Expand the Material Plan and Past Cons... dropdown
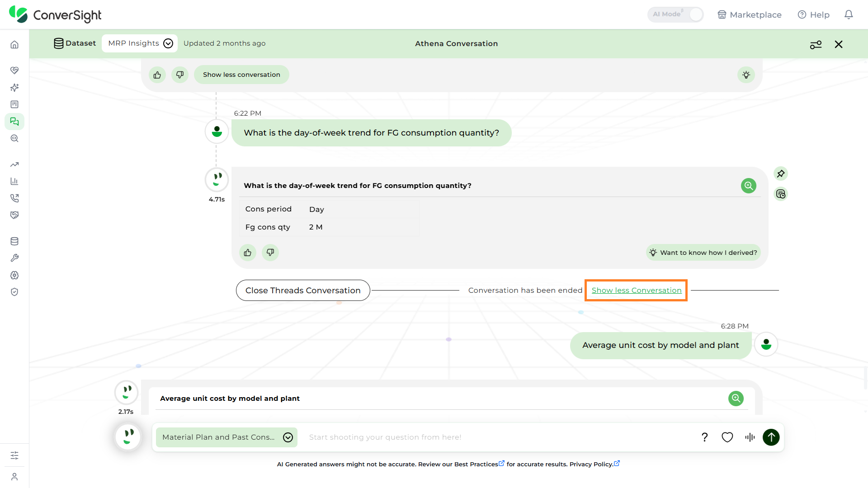Image resolution: width=868 pixels, height=488 pixels. [227, 437]
